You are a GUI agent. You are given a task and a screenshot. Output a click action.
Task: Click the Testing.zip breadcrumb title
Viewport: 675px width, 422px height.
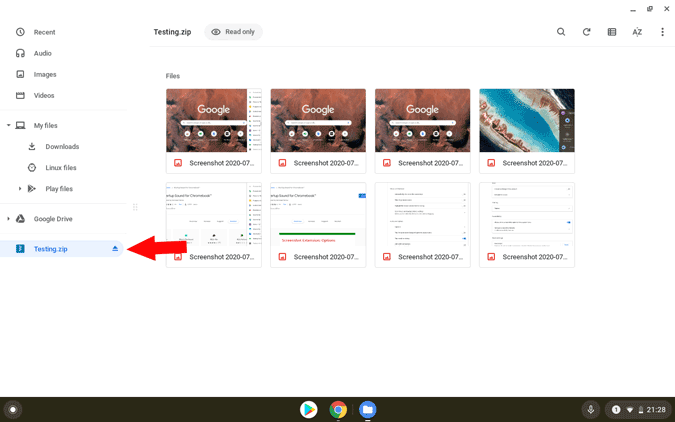(172, 32)
